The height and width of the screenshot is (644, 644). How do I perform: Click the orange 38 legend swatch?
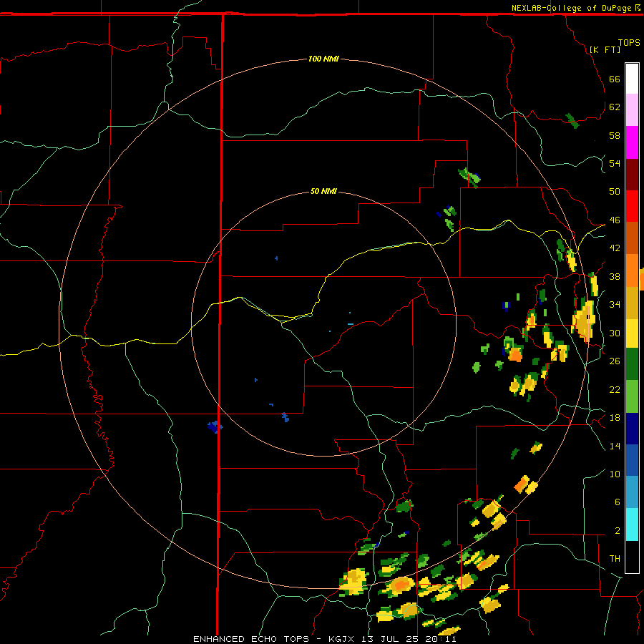pyautogui.click(x=632, y=270)
